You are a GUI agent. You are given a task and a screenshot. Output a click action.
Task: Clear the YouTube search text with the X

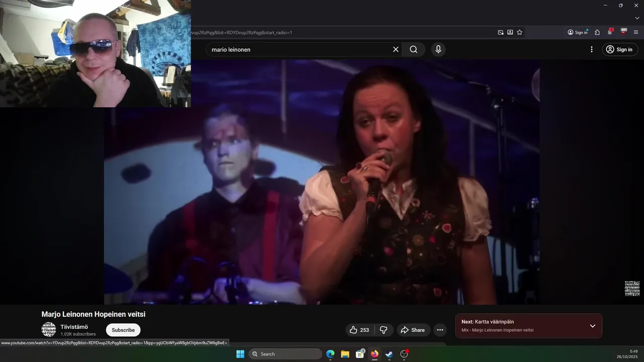[x=395, y=49]
